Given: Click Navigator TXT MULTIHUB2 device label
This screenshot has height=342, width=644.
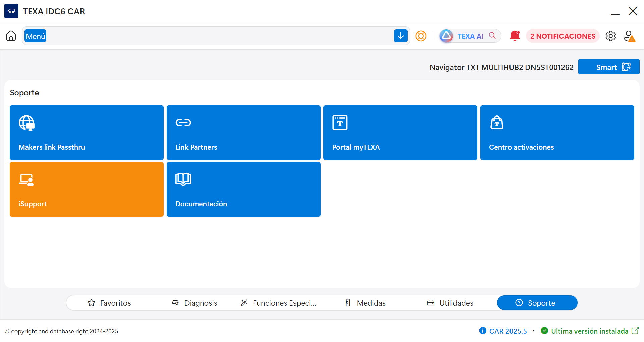Looking at the screenshot, I should (x=501, y=67).
